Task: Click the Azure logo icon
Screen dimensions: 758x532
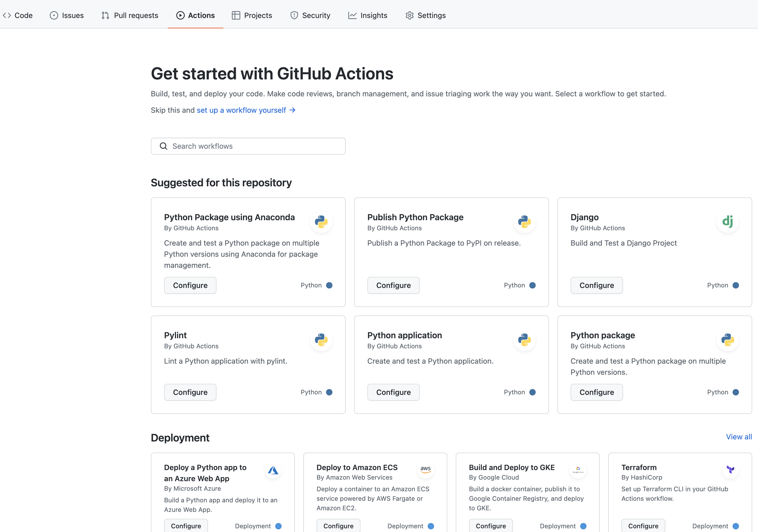Action: pyautogui.click(x=273, y=470)
